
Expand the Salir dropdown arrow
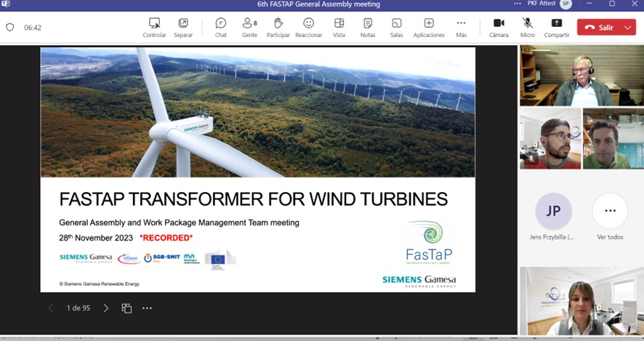pos(628,28)
